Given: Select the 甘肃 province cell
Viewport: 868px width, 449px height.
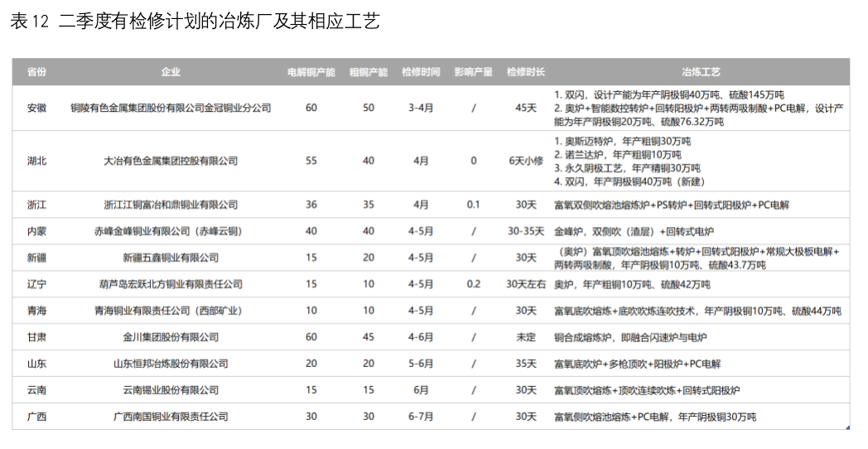Looking at the screenshot, I should point(36,337).
